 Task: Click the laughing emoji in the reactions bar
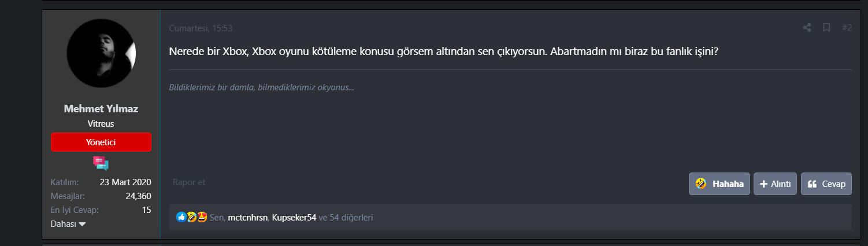pyautogui.click(x=192, y=217)
